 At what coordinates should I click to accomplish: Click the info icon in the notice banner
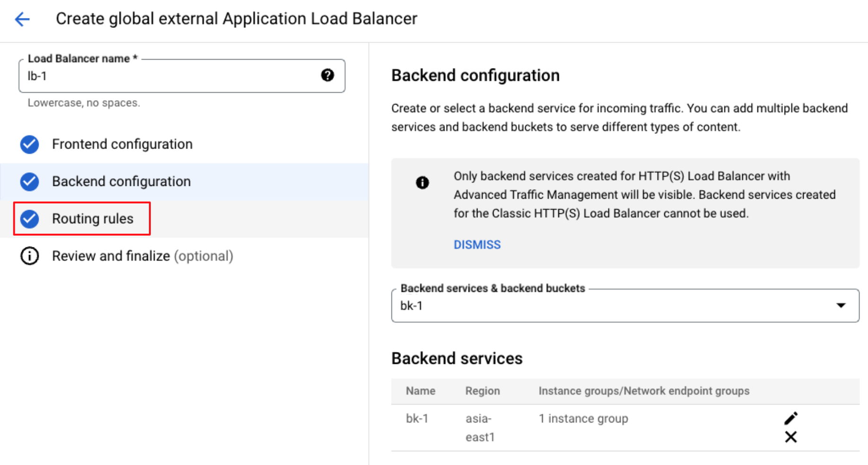[422, 183]
